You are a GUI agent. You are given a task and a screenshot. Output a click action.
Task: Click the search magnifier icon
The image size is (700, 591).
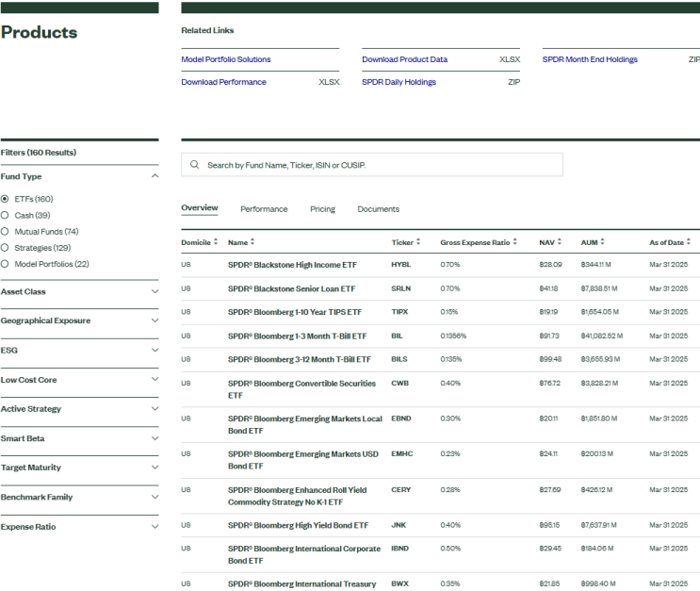[194, 165]
